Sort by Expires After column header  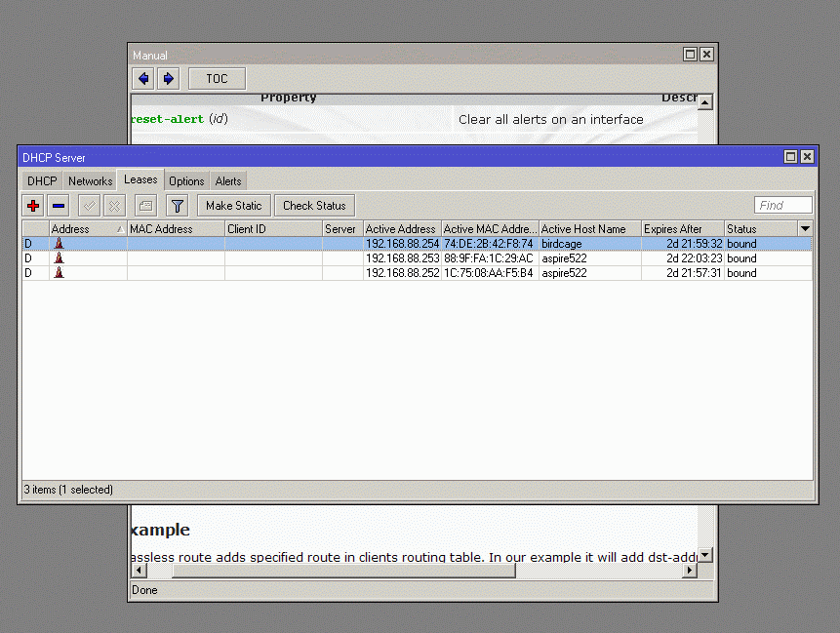tap(683, 228)
